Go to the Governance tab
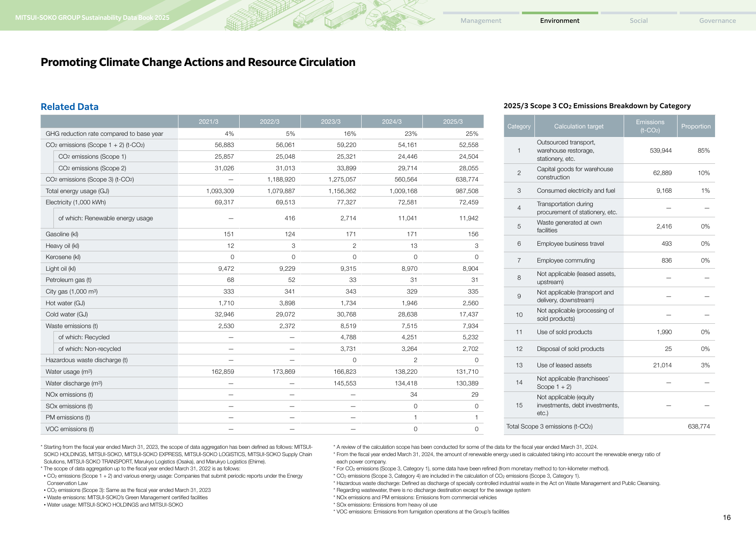 click(717, 21)
